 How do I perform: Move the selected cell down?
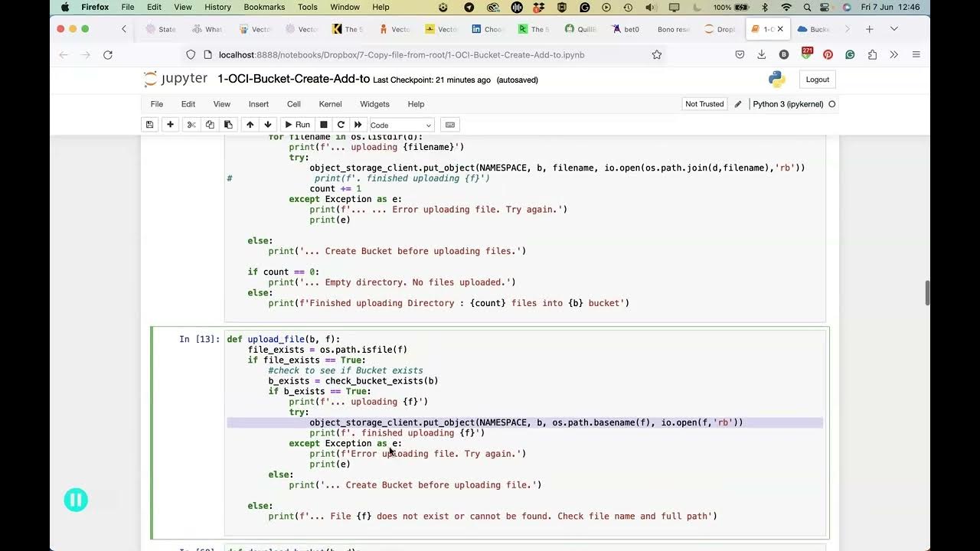[268, 125]
